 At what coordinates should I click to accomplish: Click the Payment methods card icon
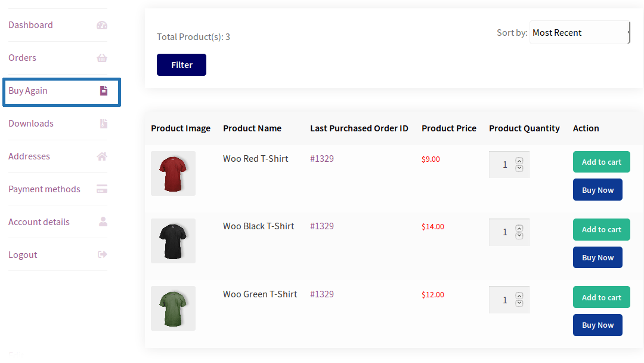coord(101,189)
